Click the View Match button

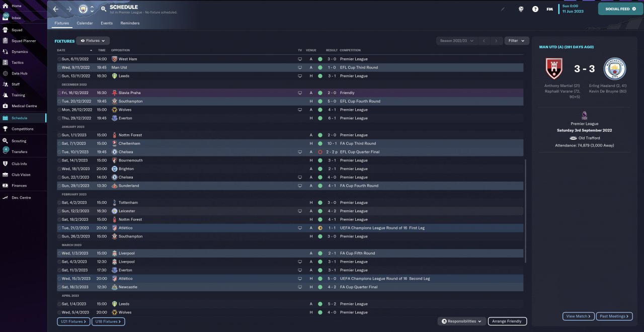point(579,316)
